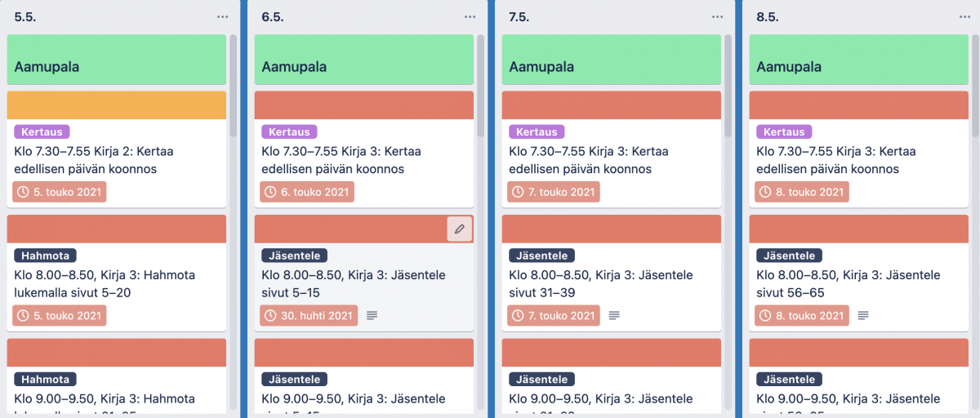Toggle the 5. touko 2021 due date on the Kertaus card
The image size is (980, 418).
tap(60, 192)
